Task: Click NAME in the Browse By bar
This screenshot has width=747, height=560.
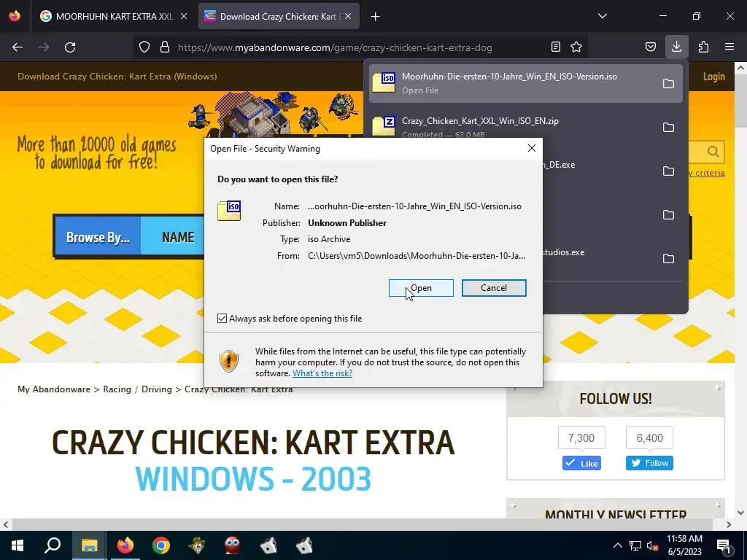Action: tap(178, 237)
